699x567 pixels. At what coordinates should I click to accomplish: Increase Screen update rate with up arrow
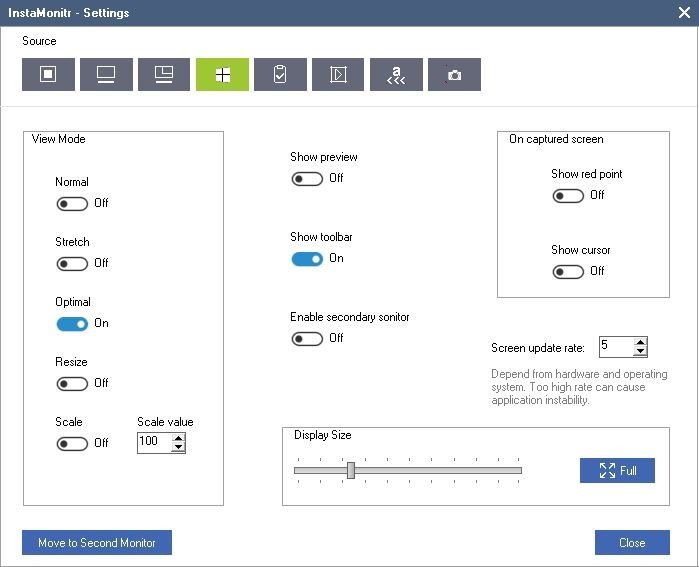pos(640,342)
